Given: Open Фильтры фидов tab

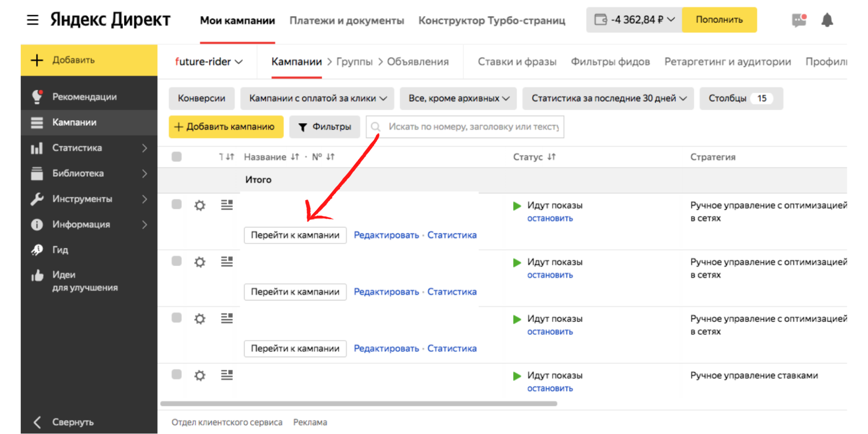Looking at the screenshot, I should 610,62.
